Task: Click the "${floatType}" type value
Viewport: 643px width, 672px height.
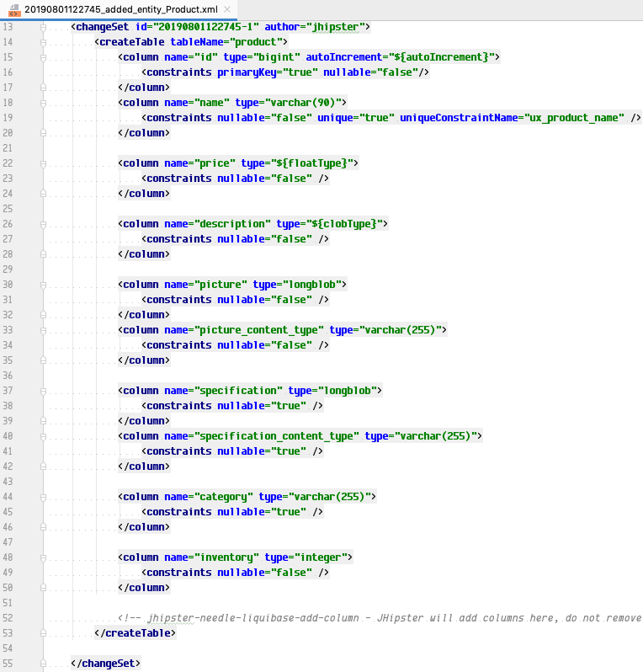Action: pyautogui.click(x=311, y=163)
